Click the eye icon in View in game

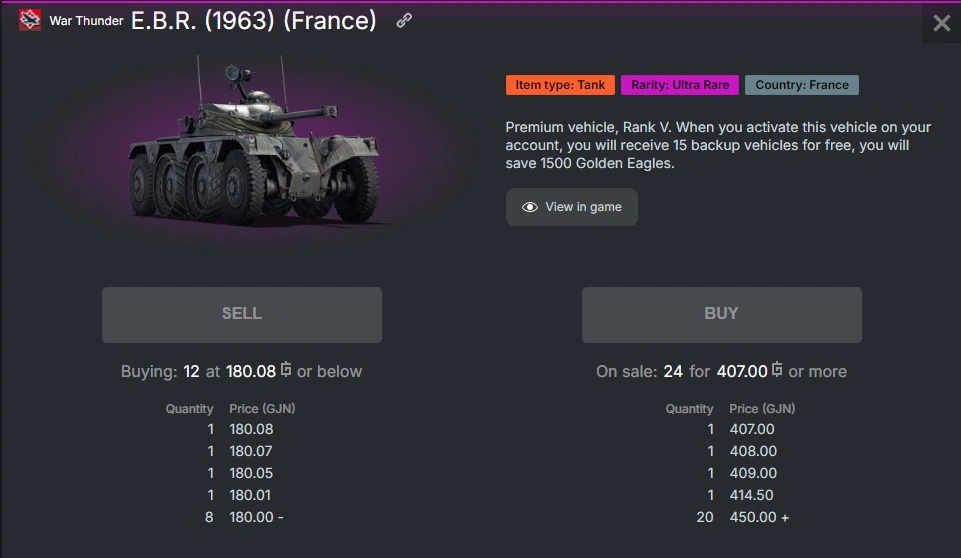coord(530,207)
